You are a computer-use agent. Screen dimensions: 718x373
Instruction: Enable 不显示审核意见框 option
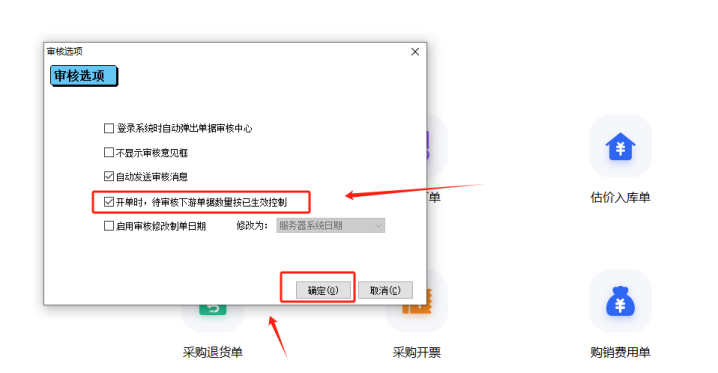point(109,152)
